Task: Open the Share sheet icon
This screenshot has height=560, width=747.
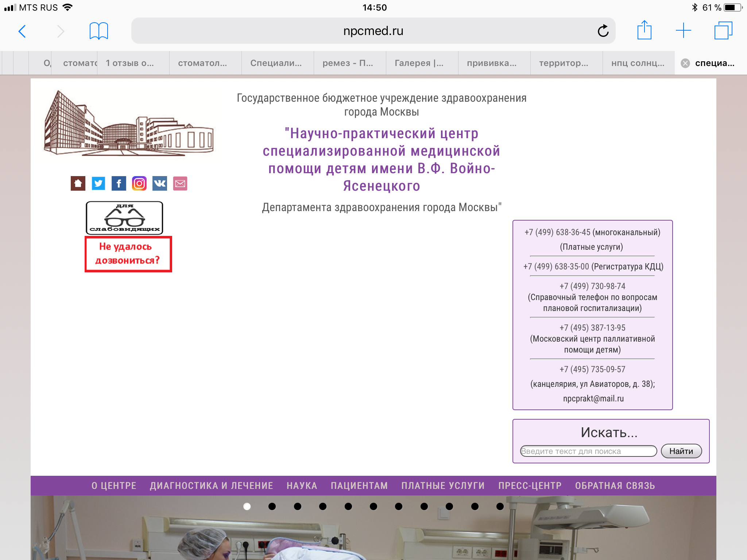Action: (644, 30)
